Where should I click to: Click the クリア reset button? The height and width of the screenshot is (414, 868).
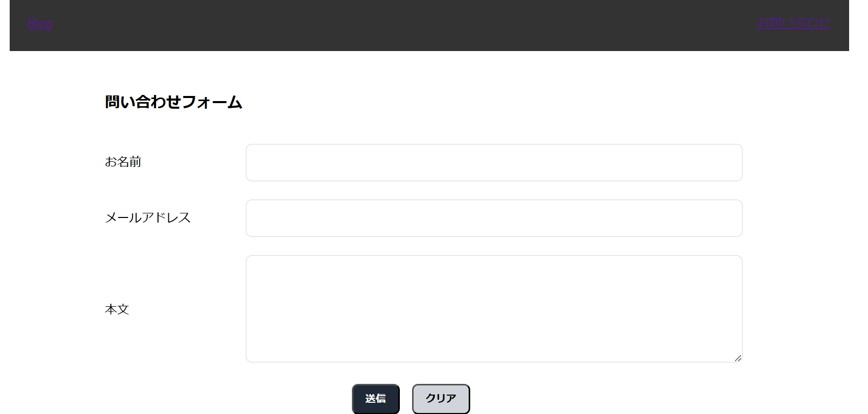click(441, 398)
